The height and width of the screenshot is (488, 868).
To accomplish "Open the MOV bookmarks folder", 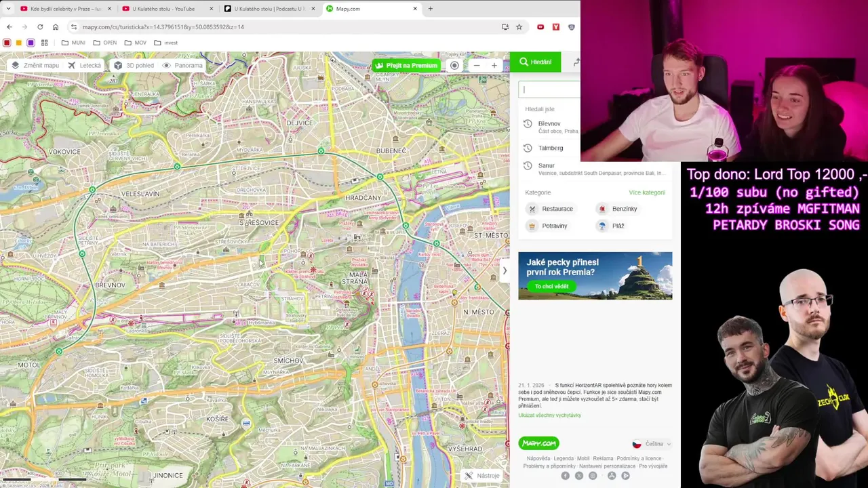I will point(136,43).
